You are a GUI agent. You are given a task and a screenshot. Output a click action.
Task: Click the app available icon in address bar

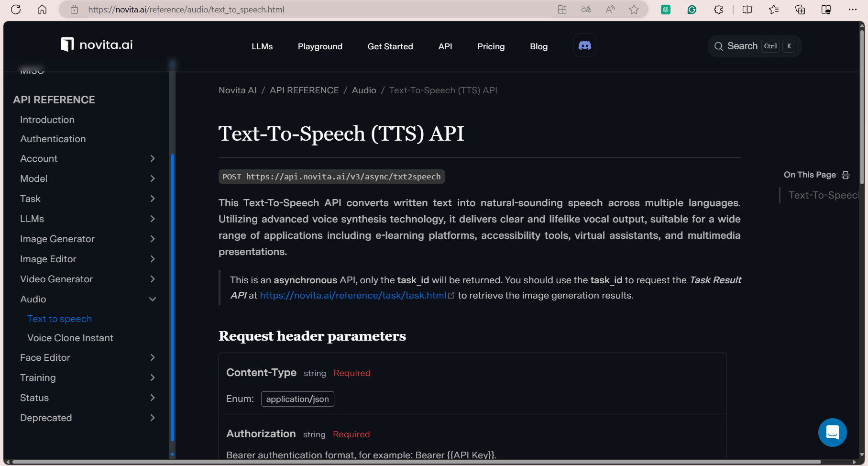tap(562, 10)
